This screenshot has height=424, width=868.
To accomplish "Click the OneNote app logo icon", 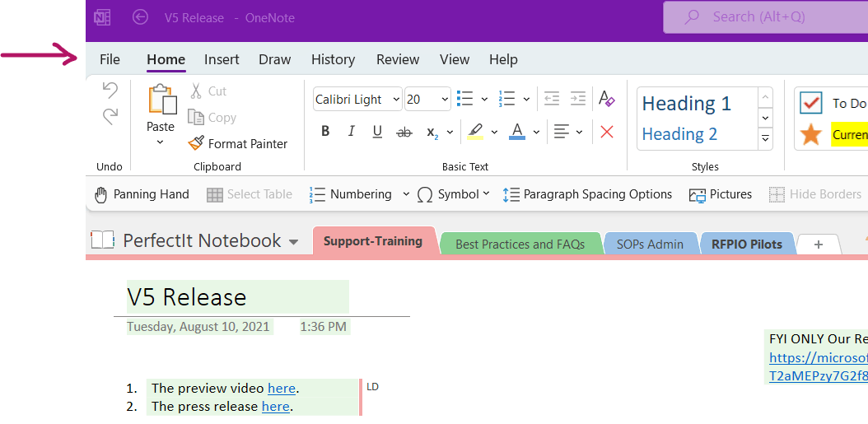I will pyautogui.click(x=101, y=18).
